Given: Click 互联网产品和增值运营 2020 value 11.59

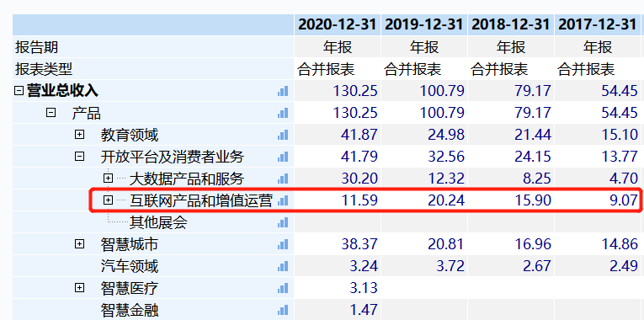Looking at the screenshot, I should click(x=359, y=200).
